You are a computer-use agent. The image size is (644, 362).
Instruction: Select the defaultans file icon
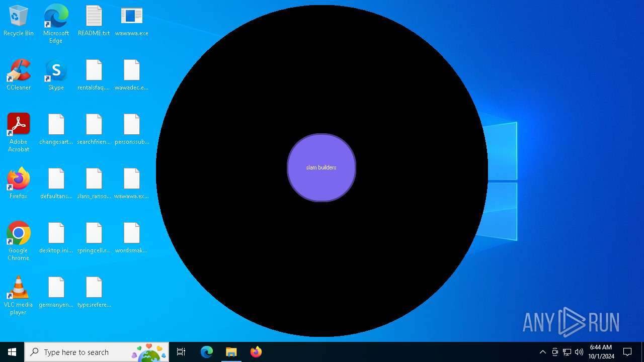click(56, 184)
